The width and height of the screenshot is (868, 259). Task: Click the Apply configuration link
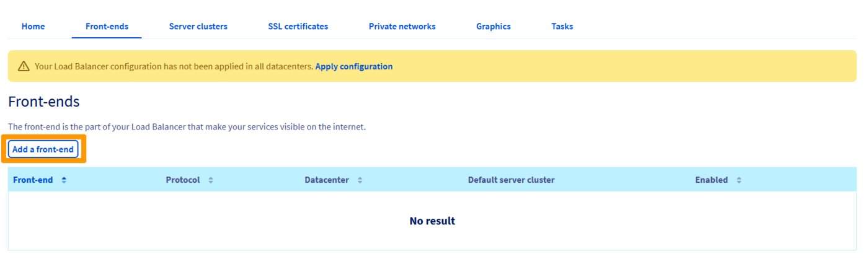click(x=353, y=66)
